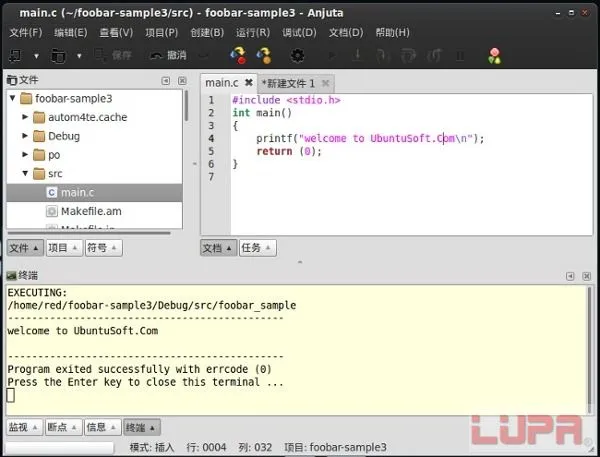
Task: Open the 调试(D) debug menu
Action: [x=299, y=33]
